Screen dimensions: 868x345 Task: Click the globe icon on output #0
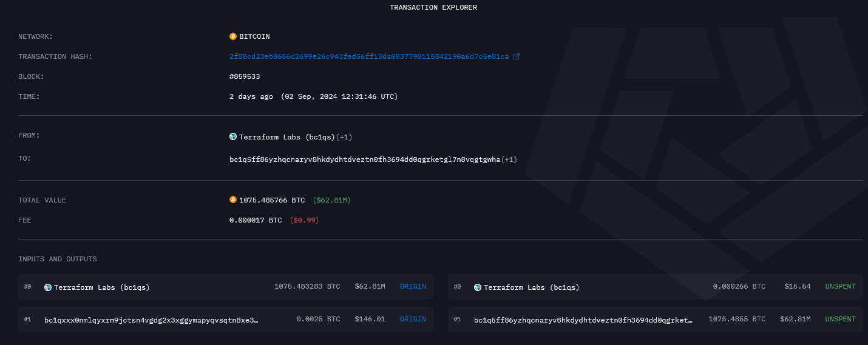coord(478,287)
